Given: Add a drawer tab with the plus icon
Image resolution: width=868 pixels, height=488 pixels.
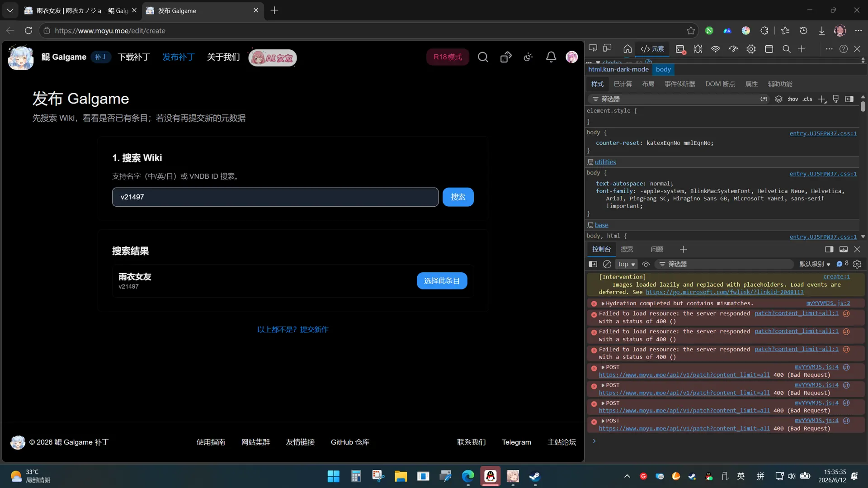Looking at the screenshot, I should 683,249.
